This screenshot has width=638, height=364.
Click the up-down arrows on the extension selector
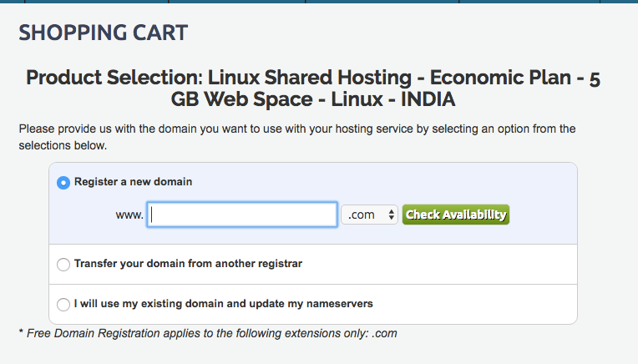pyautogui.click(x=391, y=215)
